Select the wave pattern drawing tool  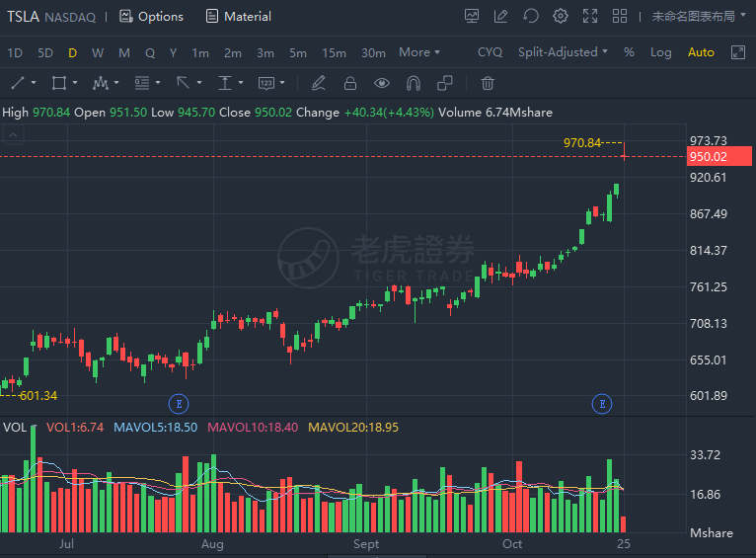[x=101, y=83]
